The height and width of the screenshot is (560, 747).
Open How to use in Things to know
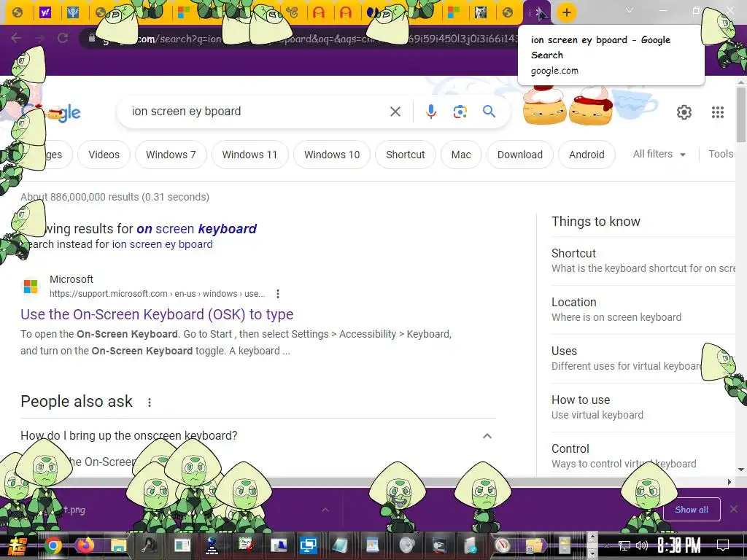pos(643,407)
